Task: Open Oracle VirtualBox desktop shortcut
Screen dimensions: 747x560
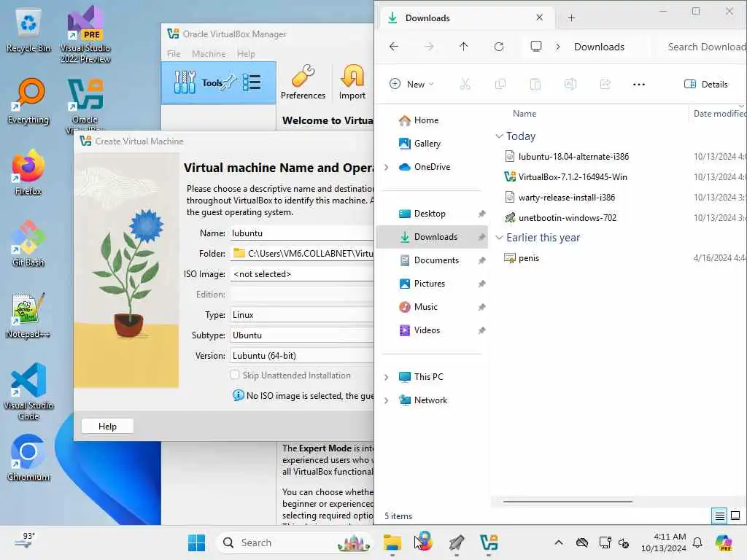Action: 85,105
